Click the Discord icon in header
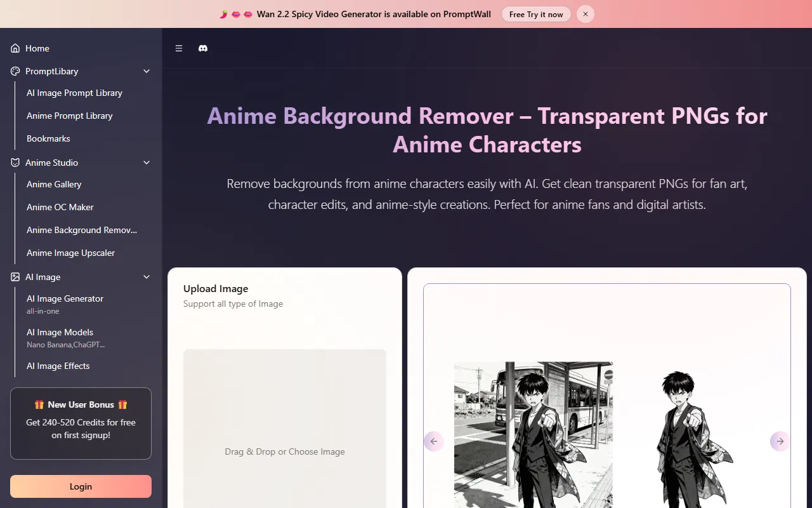 click(203, 48)
